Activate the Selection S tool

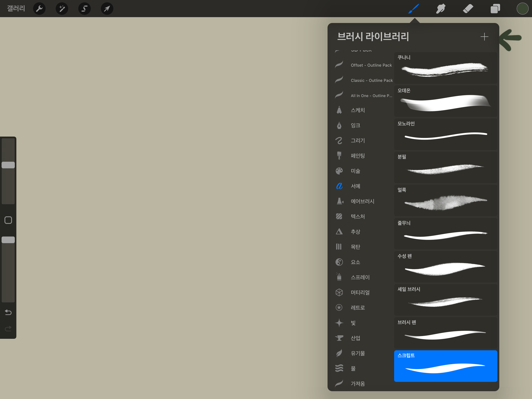click(85, 9)
